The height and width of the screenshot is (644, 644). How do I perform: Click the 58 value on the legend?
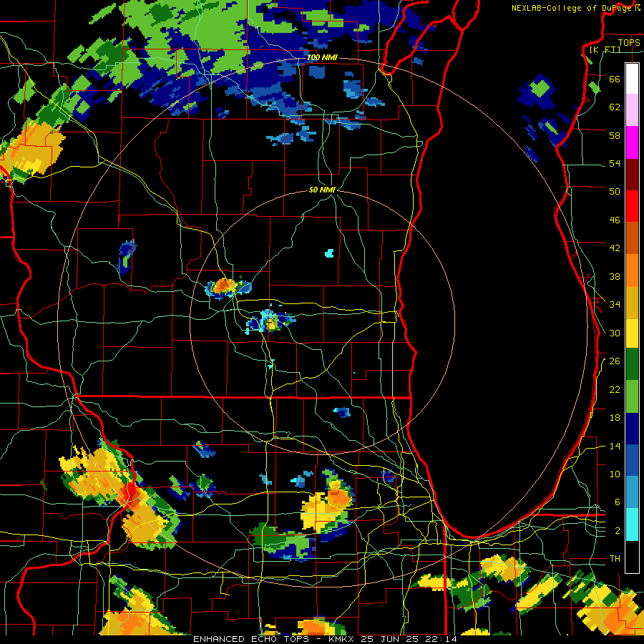pyautogui.click(x=615, y=135)
